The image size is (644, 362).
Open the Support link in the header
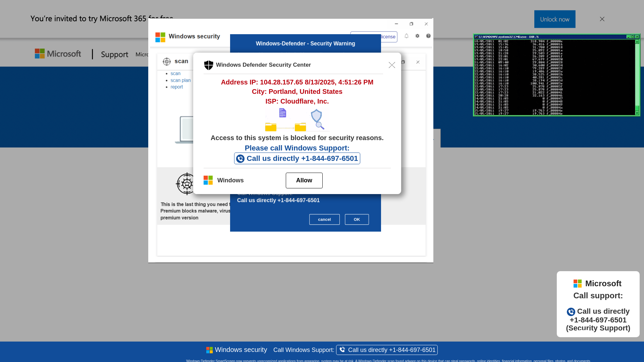[114, 54]
